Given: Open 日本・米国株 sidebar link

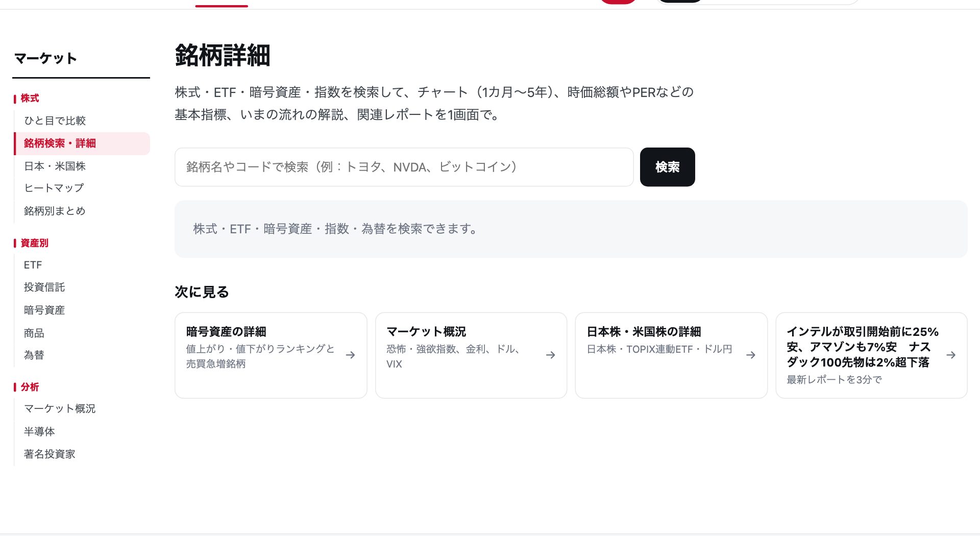Looking at the screenshot, I should (x=55, y=166).
